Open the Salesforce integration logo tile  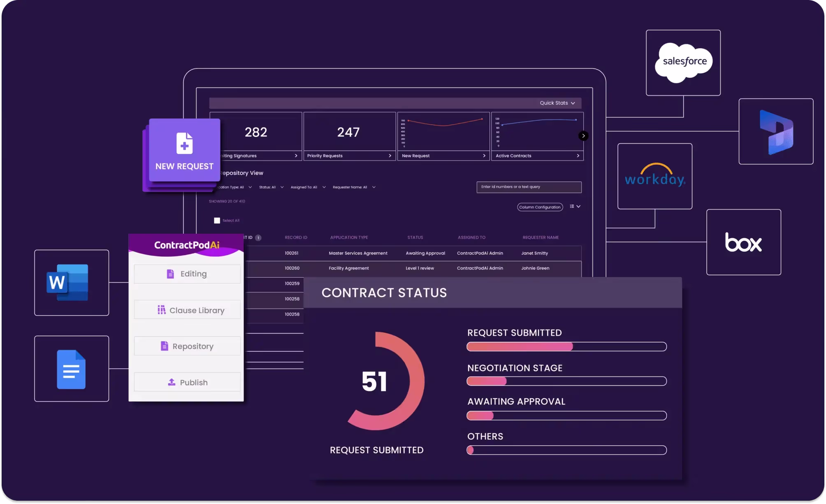coord(683,63)
